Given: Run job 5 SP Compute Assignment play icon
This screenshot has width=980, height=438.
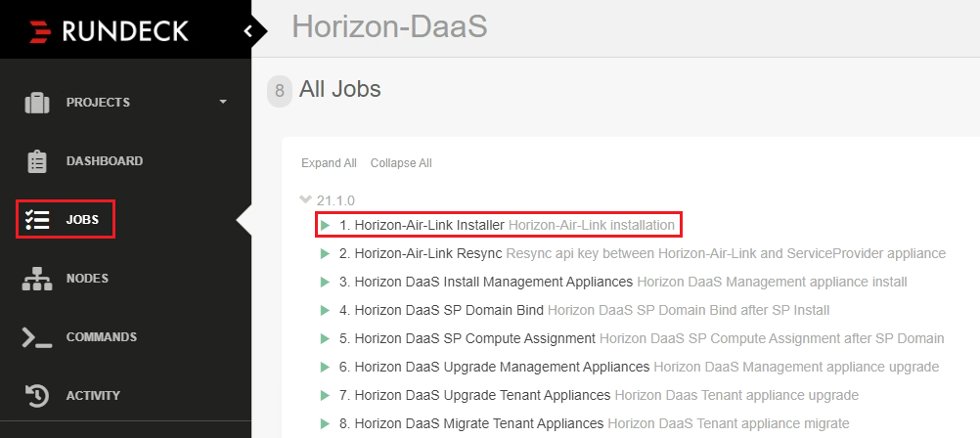Looking at the screenshot, I should 325,338.
